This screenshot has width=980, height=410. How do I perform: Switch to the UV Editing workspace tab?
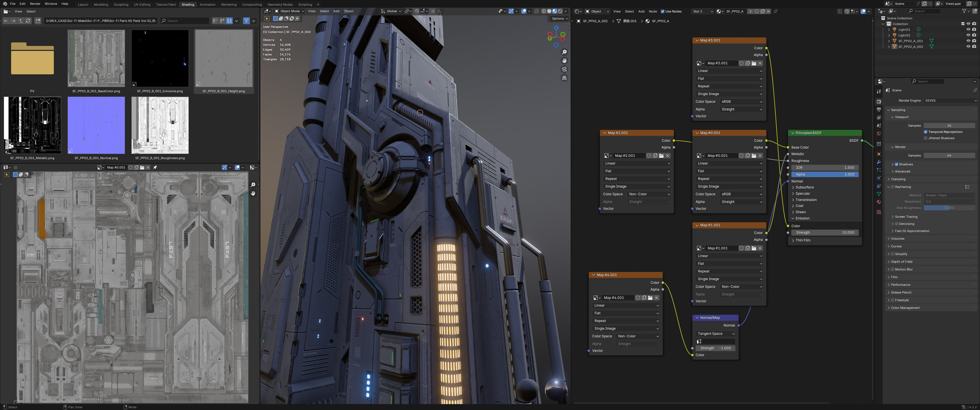pyautogui.click(x=142, y=5)
